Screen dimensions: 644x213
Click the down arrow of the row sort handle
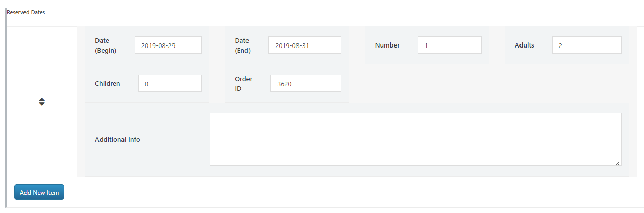(42, 104)
